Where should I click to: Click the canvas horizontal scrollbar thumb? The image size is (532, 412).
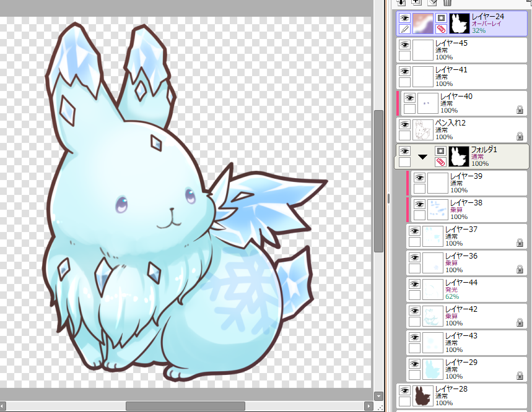[x=185, y=406]
